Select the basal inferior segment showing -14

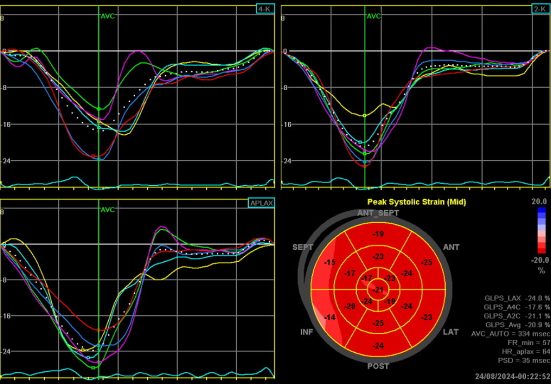point(330,317)
